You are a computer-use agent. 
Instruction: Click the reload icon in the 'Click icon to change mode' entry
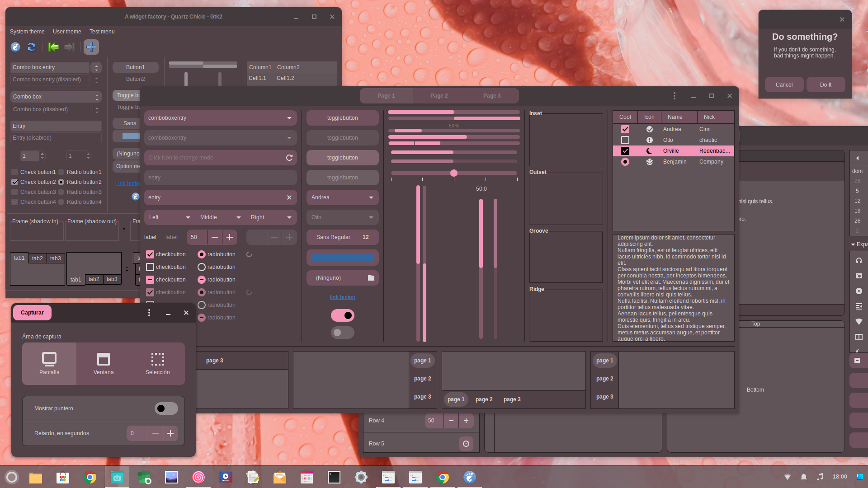pyautogui.click(x=289, y=158)
